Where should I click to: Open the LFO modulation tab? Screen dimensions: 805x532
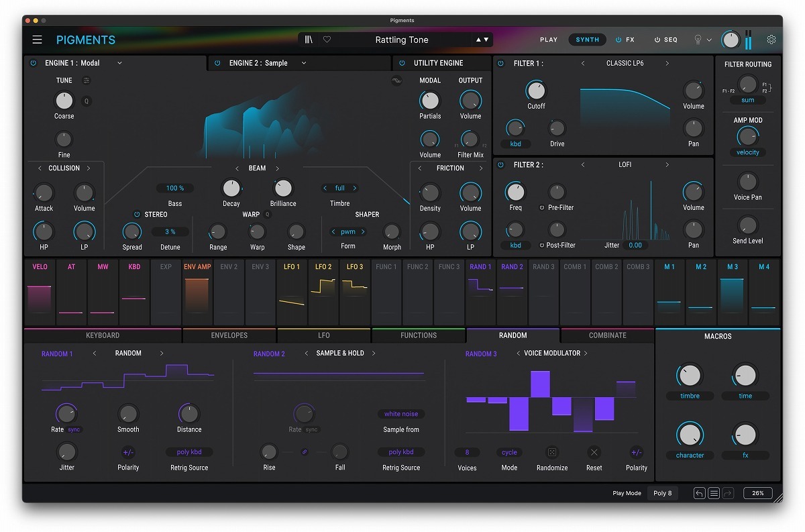pyautogui.click(x=323, y=335)
